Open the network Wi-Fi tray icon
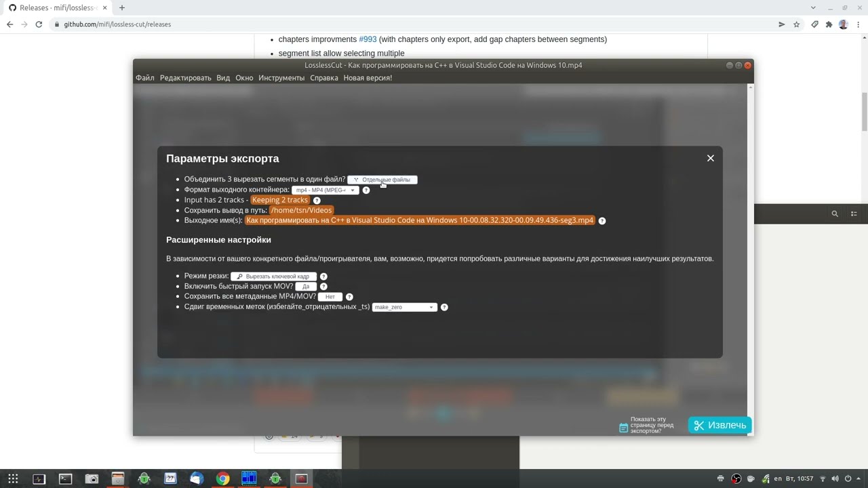Viewport: 868px width, 488px height. tap(822, 479)
